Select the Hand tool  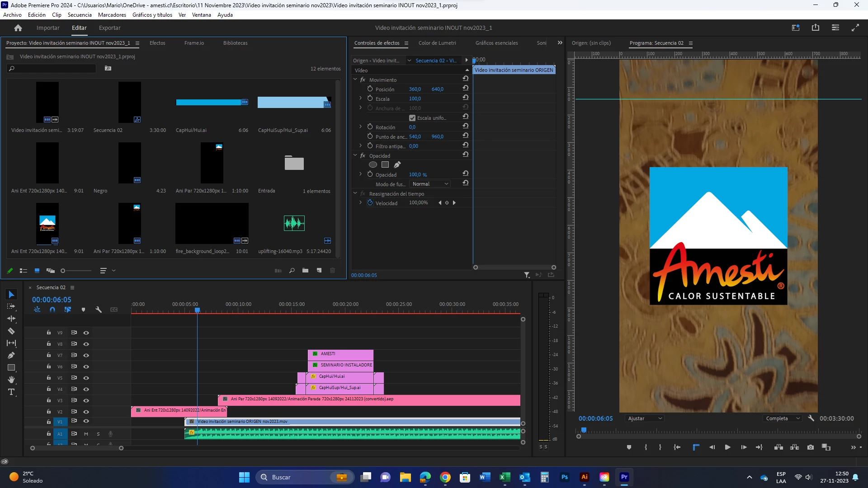pyautogui.click(x=11, y=380)
